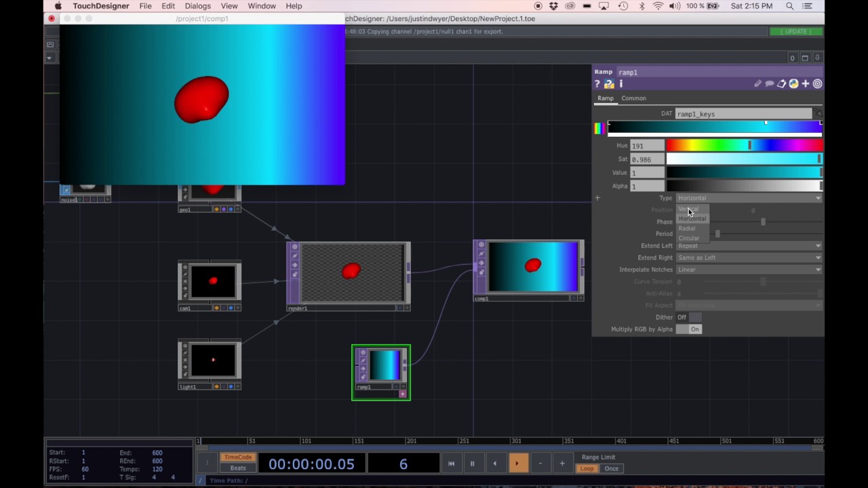Click the plus icon in parameter header

point(806,84)
